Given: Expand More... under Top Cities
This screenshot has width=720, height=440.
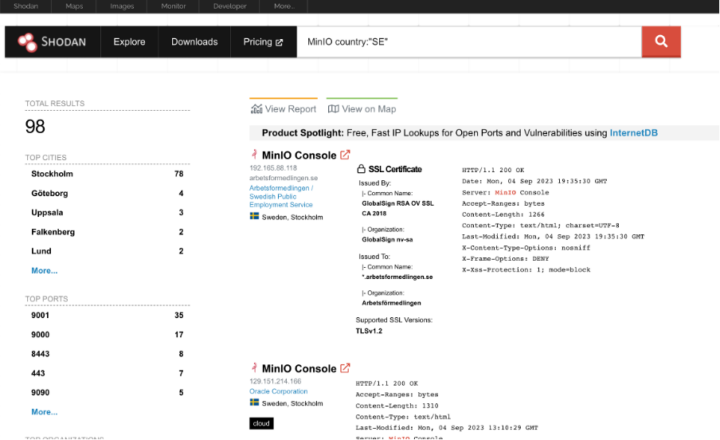Looking at the screenshot, I should 44,271.
